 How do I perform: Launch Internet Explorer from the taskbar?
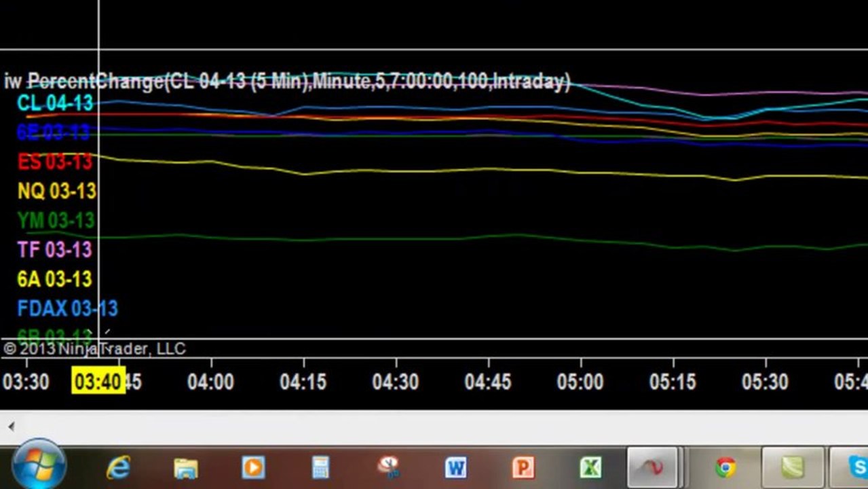pos(119,467)
